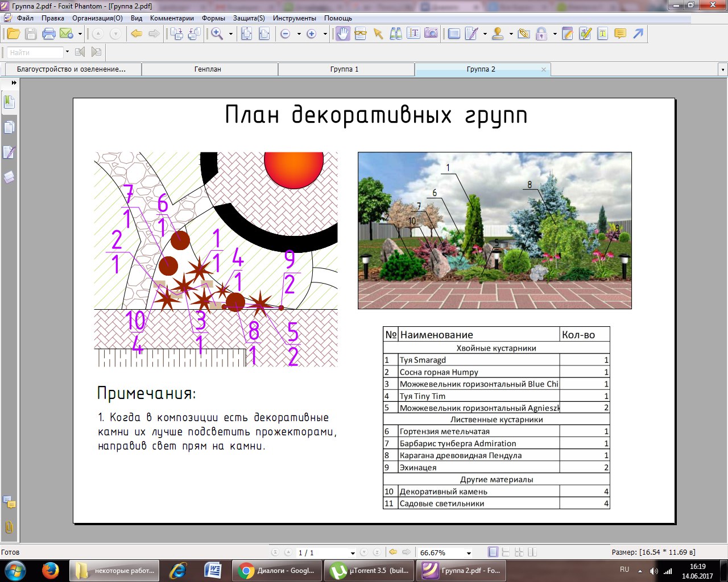This screenshot has width=728, height=582.
Task: Open Firefox from the taskbar
Action: click(x=50, y=570)
